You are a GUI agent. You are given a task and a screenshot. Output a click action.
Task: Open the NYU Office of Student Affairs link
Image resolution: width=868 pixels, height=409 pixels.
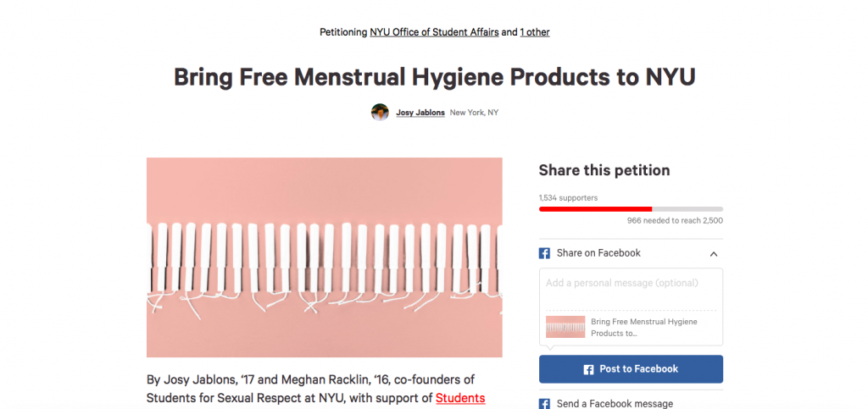435,32
